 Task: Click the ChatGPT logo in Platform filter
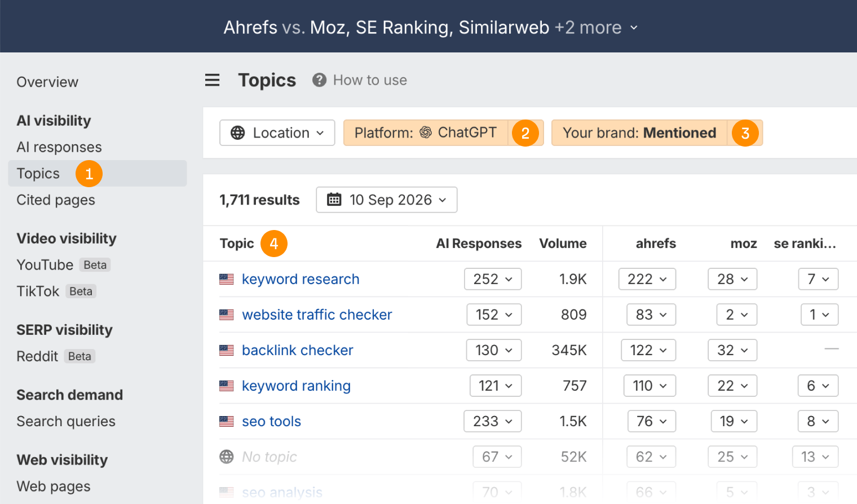(426, 132)
